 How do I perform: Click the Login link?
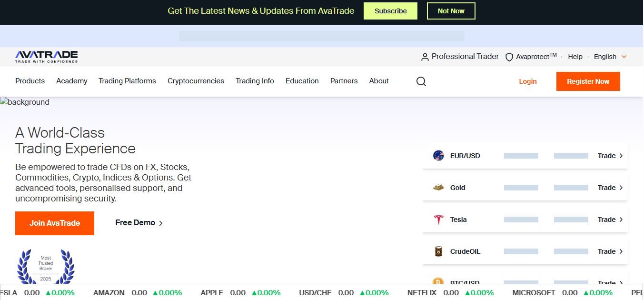coord(527,81)
